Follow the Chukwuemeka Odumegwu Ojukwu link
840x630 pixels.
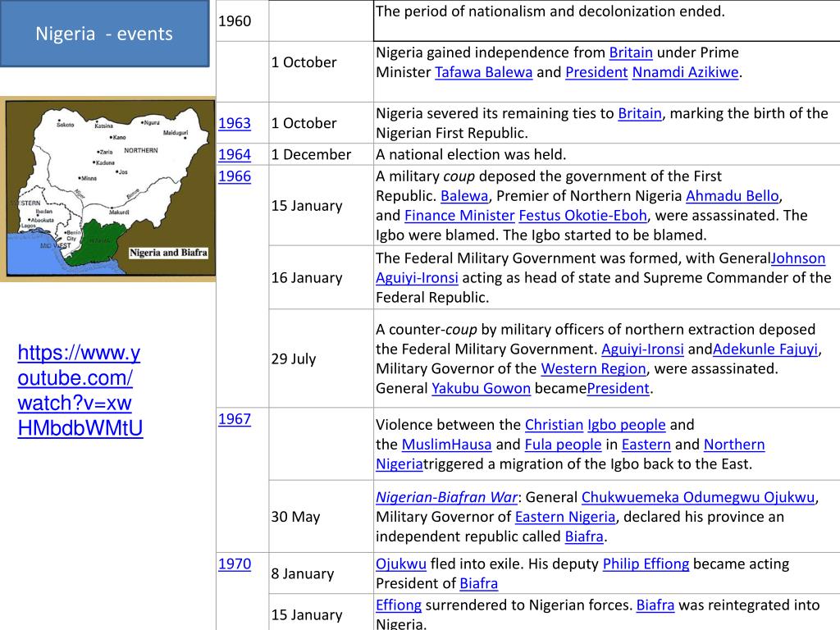coord(698,497)
